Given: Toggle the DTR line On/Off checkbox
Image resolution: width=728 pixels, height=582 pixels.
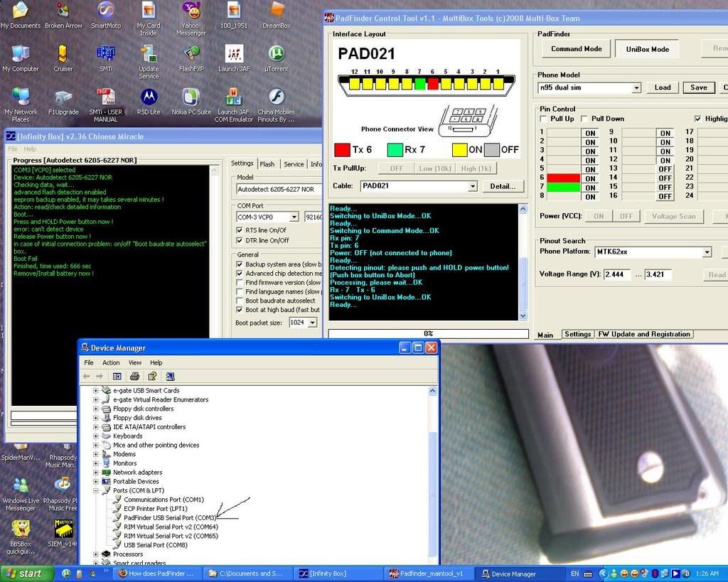Looking at the screenshot, I should pos(240,240).
